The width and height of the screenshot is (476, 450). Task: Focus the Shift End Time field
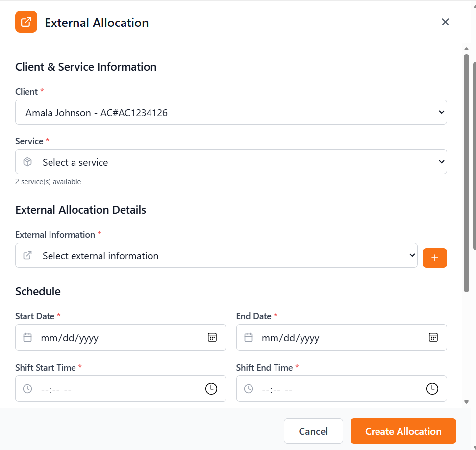pyautogui.click(x=333, y=389)
